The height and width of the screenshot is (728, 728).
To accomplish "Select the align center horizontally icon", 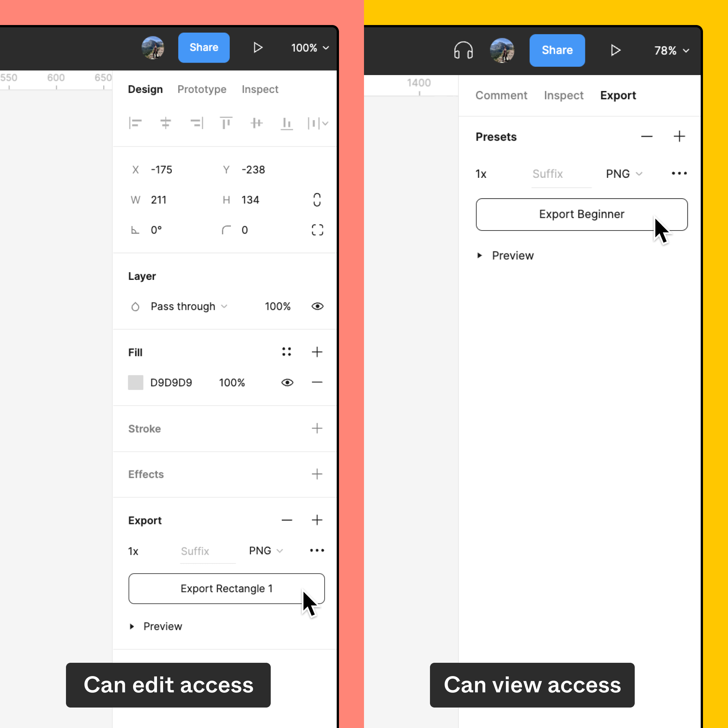I will (165, 123).
